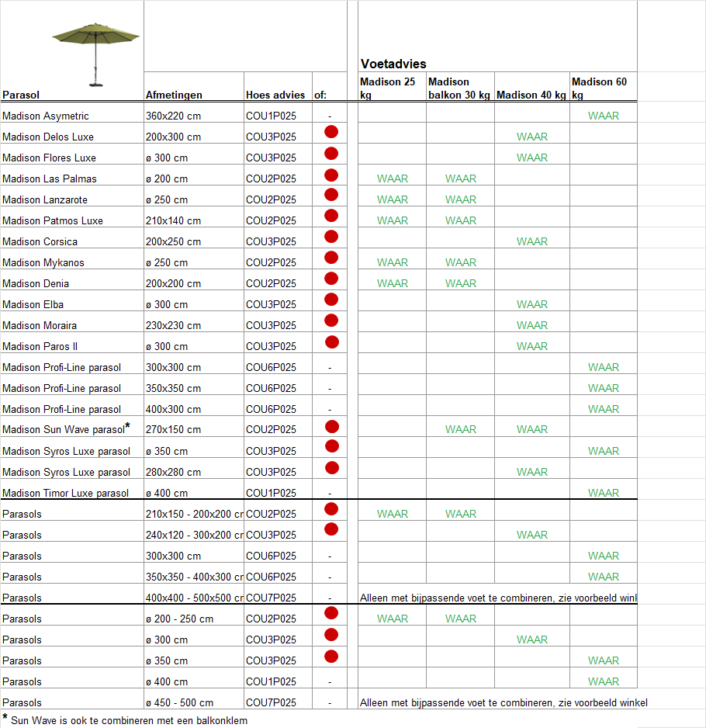Click COU6P025 in the 400x300 cm Profi-Line row
The width and height of the screenshot is (706, 728).
click(x=271, y=409)
